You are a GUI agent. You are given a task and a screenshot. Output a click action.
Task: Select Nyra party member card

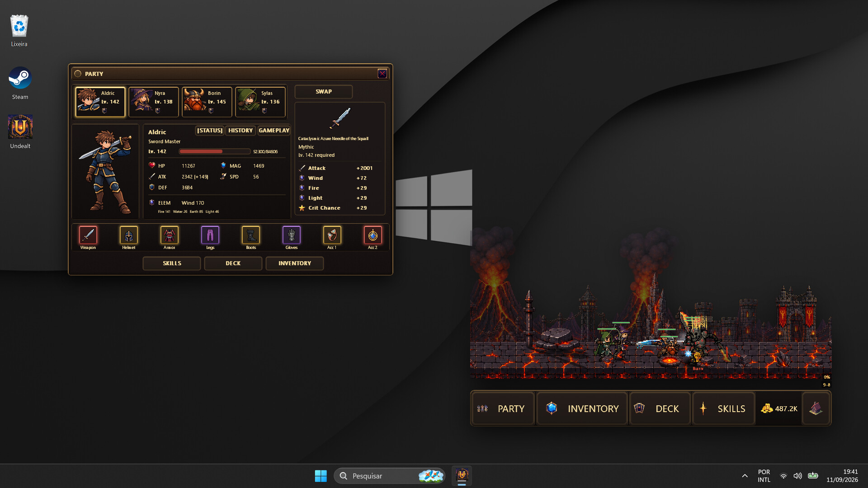click(154, 102)
